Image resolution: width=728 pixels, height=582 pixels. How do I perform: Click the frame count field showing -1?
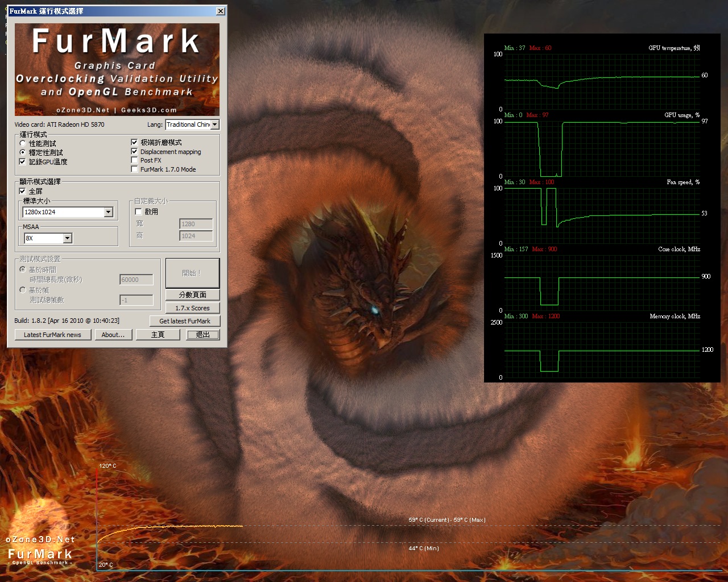[136, 300]
